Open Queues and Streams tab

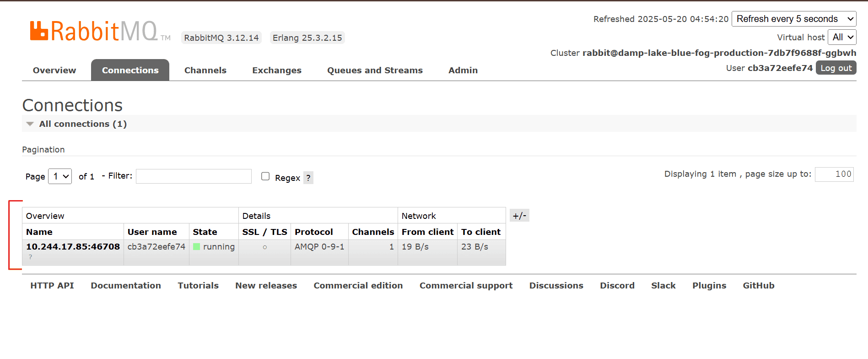375,70
